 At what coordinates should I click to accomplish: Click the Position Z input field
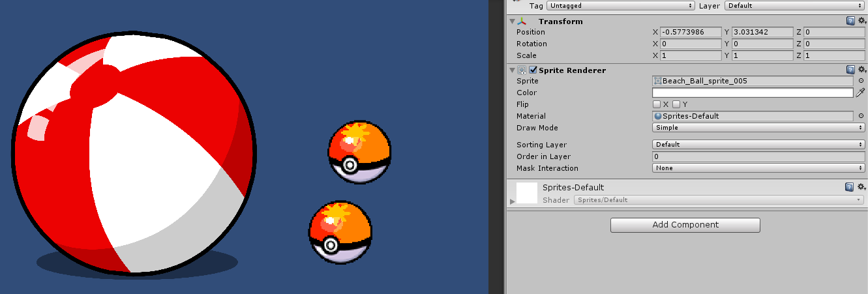835,32
